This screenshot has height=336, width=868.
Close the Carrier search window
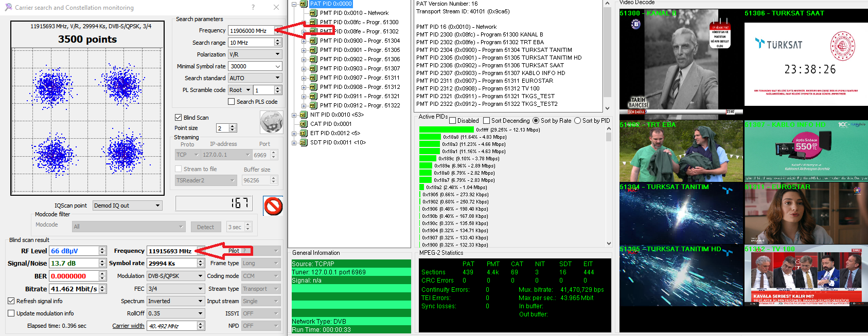pyautogui.click(x=276, y=7)
